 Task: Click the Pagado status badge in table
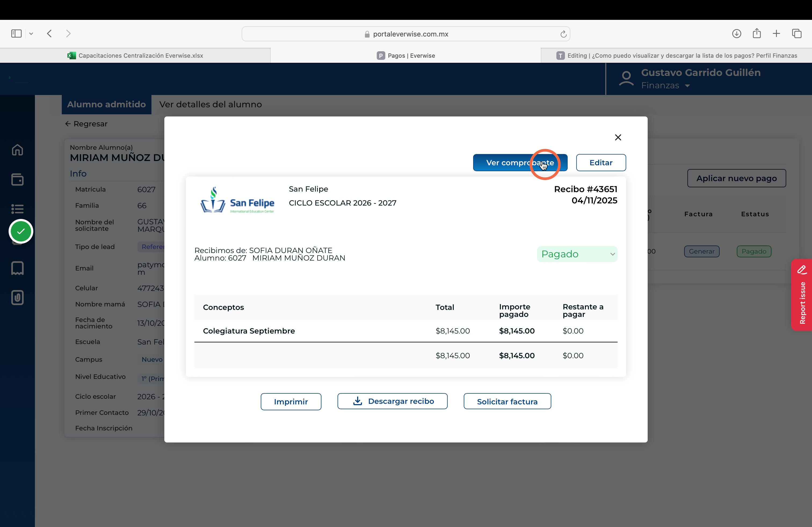tap(754, 251)
